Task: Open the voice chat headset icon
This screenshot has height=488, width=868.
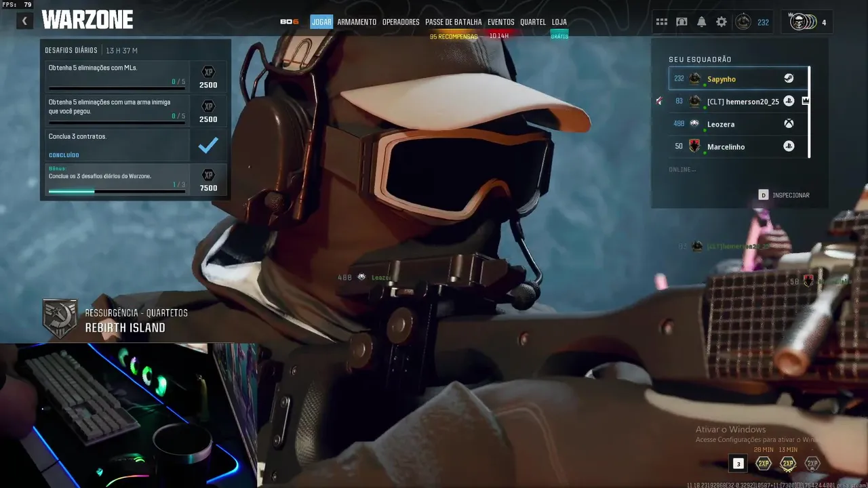Action: click(x=682, y=22)
